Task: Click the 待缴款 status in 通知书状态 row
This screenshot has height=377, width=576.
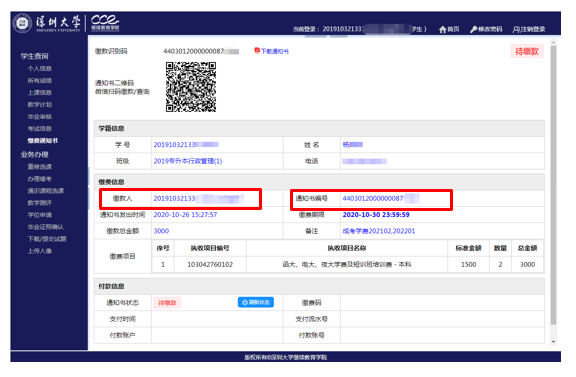Action: point(167,303)
